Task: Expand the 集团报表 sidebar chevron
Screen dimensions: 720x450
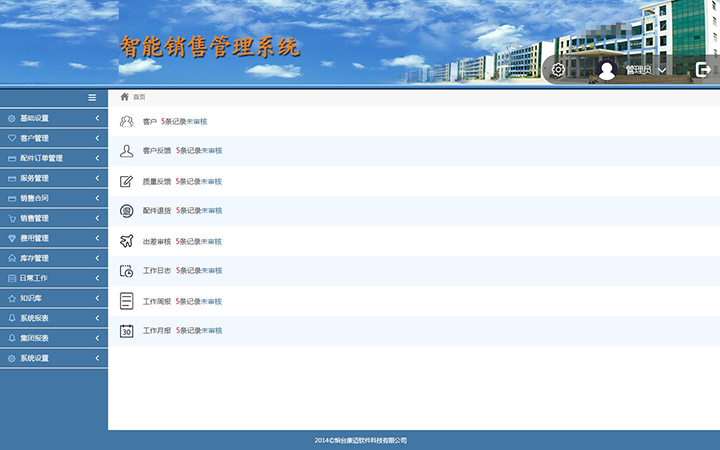Action: point(97,338)
